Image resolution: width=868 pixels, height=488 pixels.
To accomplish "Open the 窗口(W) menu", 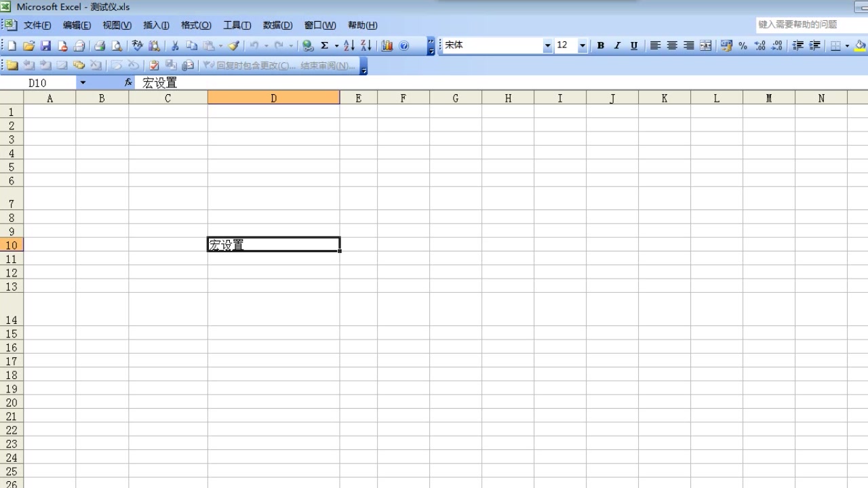I will pos(319,25).
